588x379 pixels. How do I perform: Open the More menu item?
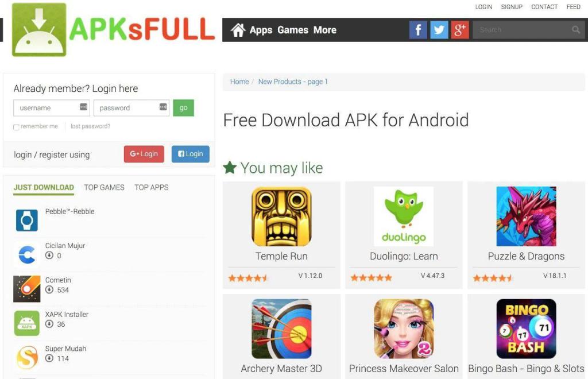coord(325,30)
